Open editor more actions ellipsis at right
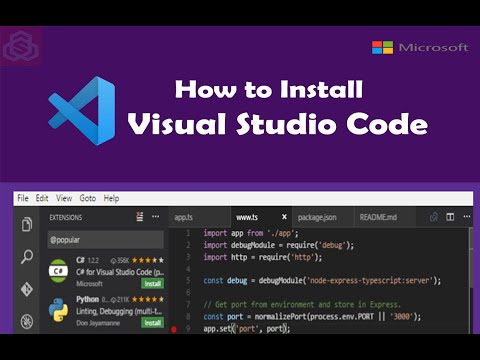 467,217
